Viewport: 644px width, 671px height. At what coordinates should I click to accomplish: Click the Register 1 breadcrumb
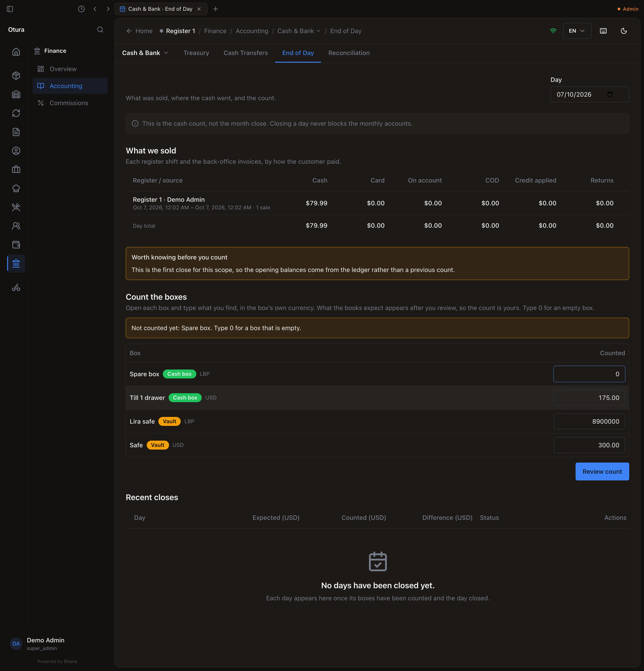(x=177, y=31)
